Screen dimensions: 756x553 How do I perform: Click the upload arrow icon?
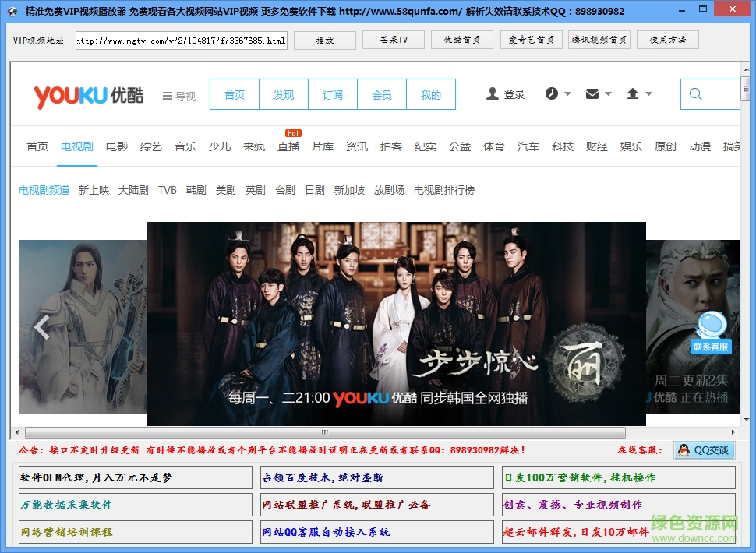tap(634, 93)
